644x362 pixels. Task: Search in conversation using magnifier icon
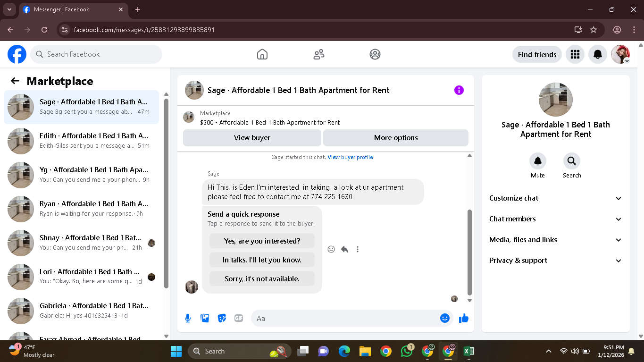[572, 161]
